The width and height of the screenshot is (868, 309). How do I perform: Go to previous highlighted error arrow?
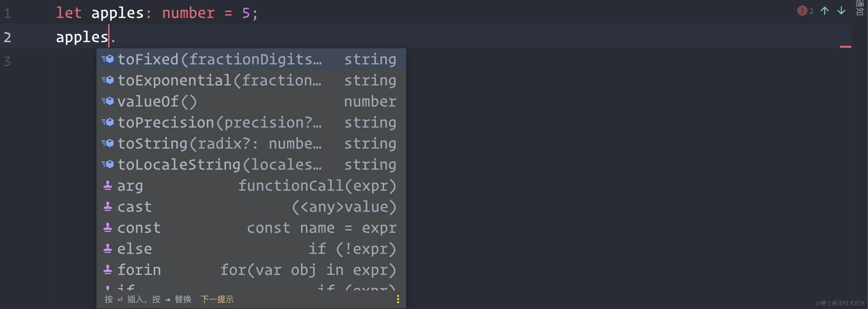click(825, 11)
